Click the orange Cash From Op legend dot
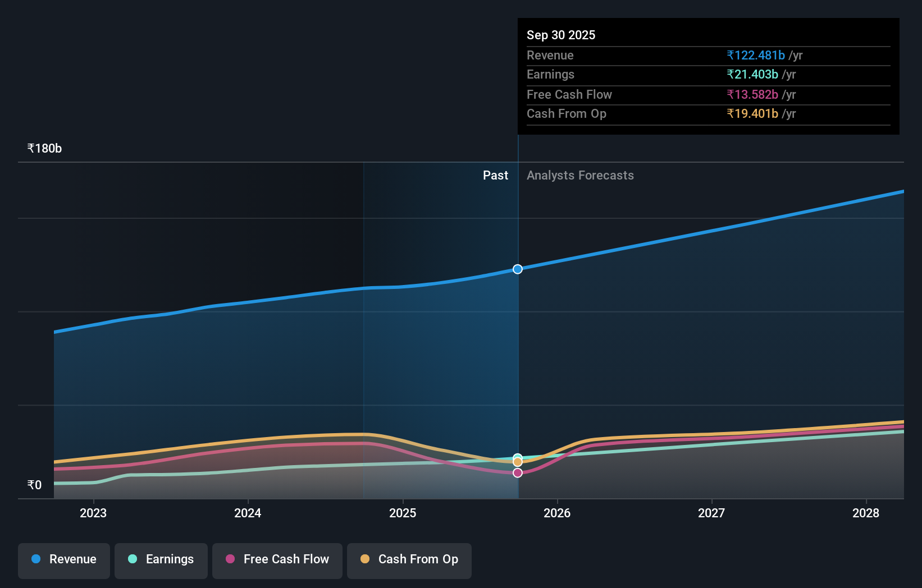 click(x=366, y=559)
